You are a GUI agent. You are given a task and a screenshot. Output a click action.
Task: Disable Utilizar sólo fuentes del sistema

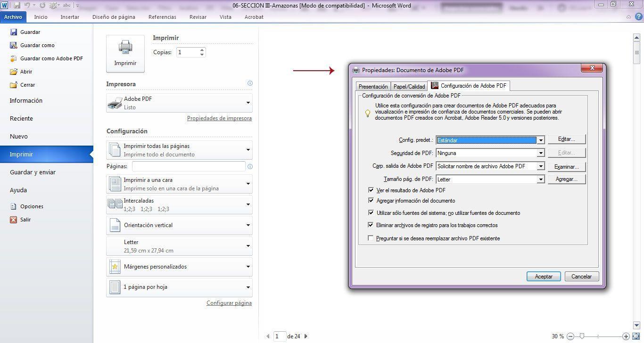pyautogui.click(x=371, y=212)
